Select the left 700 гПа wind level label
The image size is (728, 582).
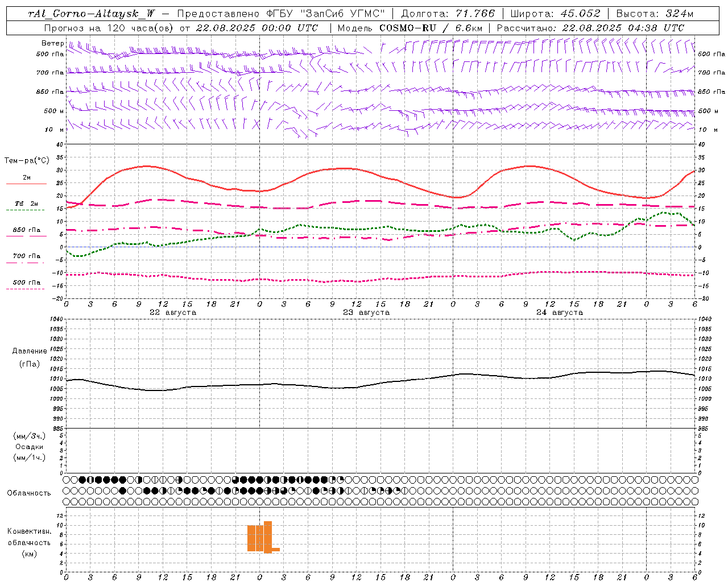[x=50, y=73]
